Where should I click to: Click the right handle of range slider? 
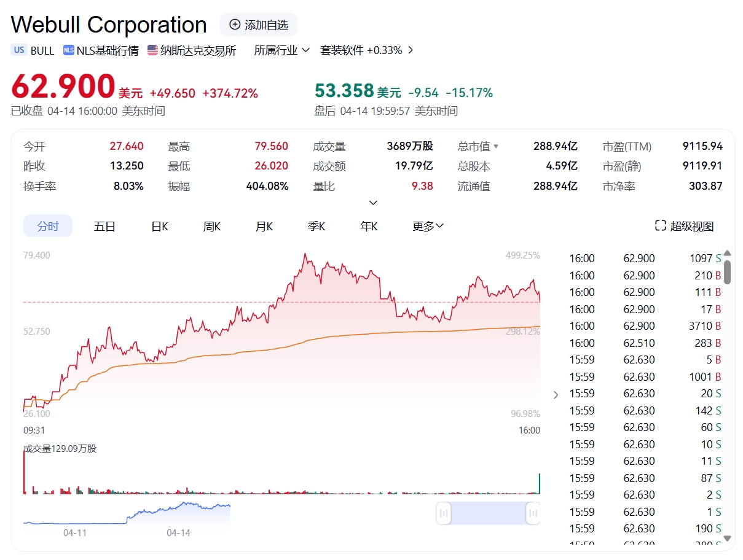(533, 513)
